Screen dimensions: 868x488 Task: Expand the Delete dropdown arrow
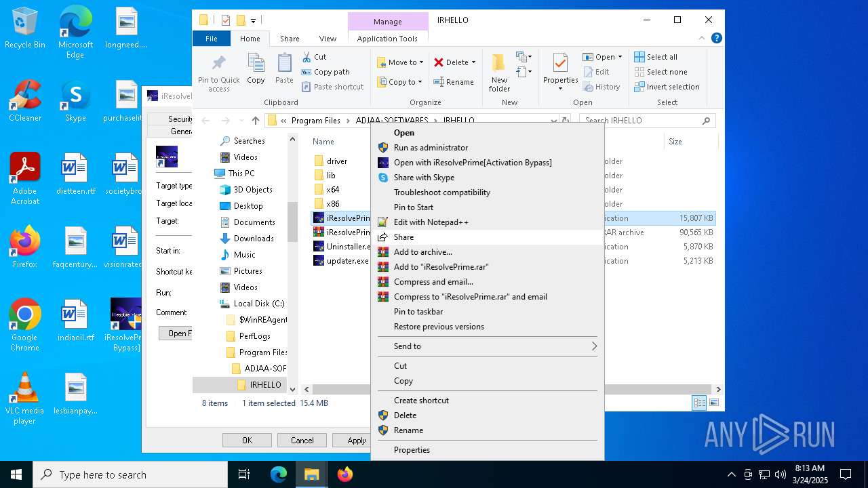473,62
